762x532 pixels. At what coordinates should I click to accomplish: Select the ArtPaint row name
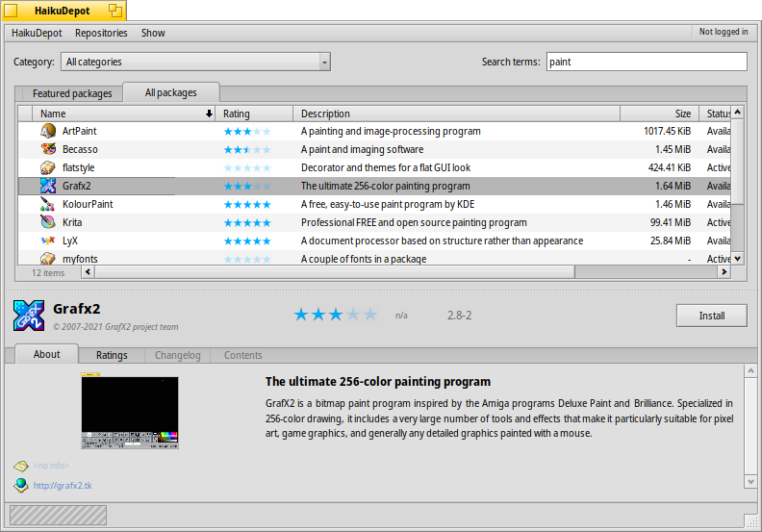click(x=79, y=131)
